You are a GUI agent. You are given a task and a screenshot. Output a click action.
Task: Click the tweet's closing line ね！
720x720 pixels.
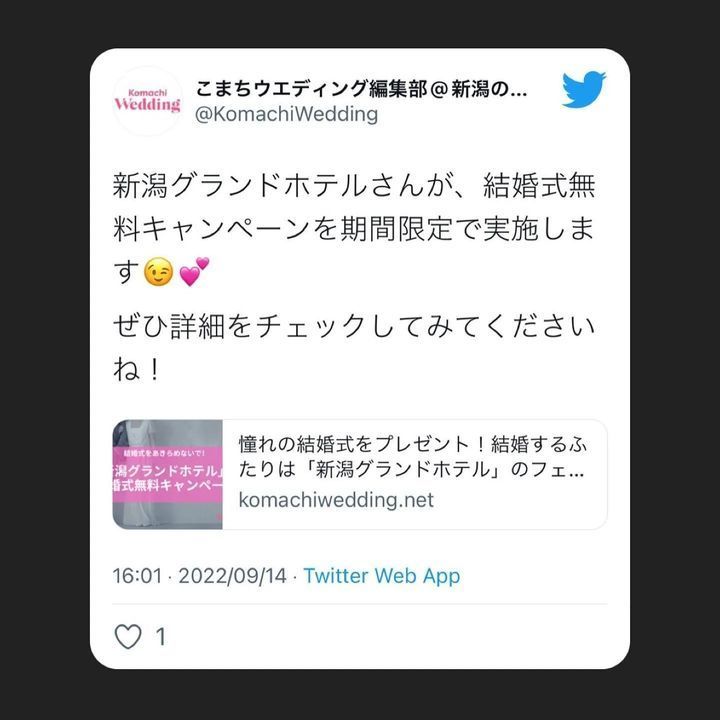point(136,369)
